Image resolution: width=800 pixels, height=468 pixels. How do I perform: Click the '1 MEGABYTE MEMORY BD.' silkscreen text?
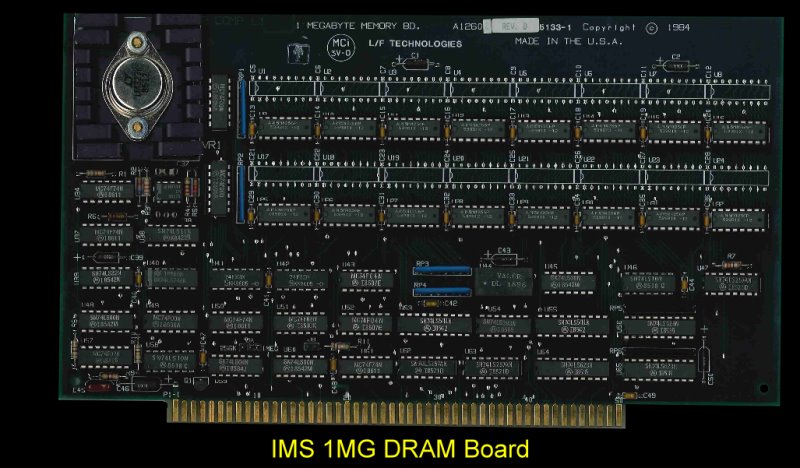point(358,26)
